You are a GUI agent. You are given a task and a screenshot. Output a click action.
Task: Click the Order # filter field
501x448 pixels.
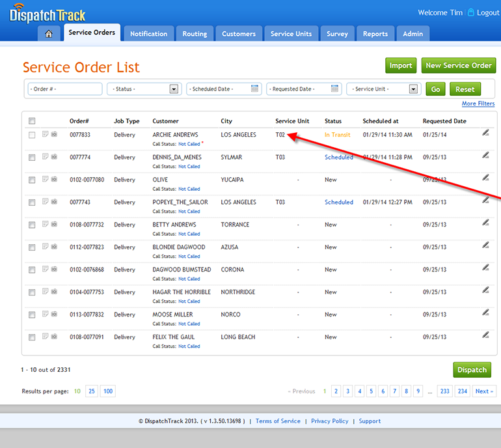[x=64, y=89]
